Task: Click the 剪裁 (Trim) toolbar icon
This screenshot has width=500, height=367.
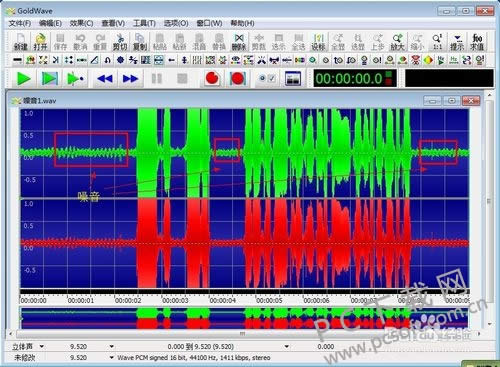Action: coord(259,42)
